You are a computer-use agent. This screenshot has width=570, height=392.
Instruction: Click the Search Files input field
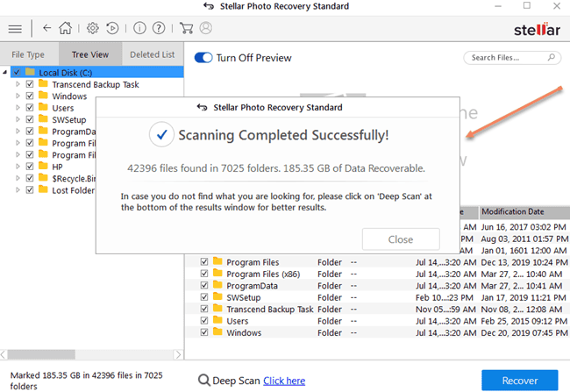[512, 58]
